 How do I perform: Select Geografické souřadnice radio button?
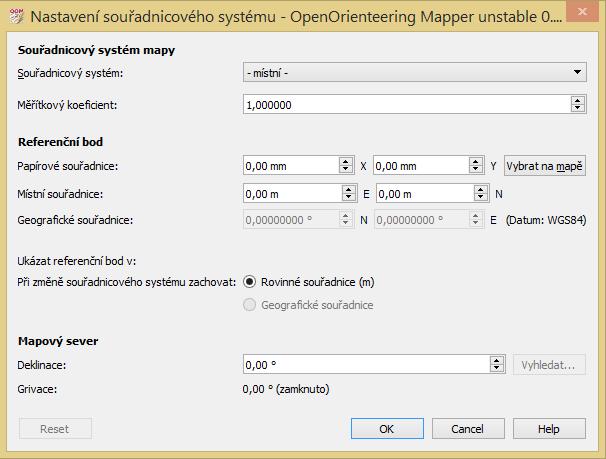pyautogui.click(x=249, y=305)
